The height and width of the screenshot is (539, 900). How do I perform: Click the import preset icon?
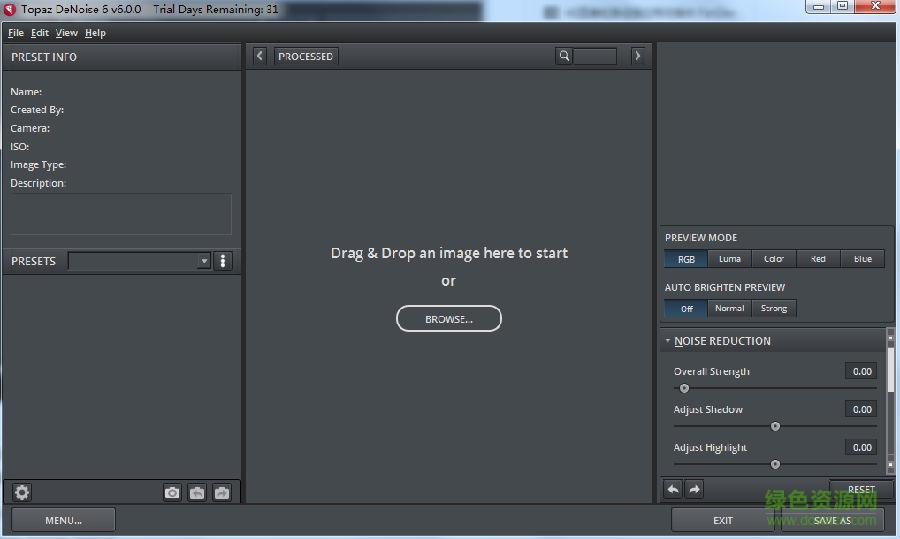click(x=197, y=493)
